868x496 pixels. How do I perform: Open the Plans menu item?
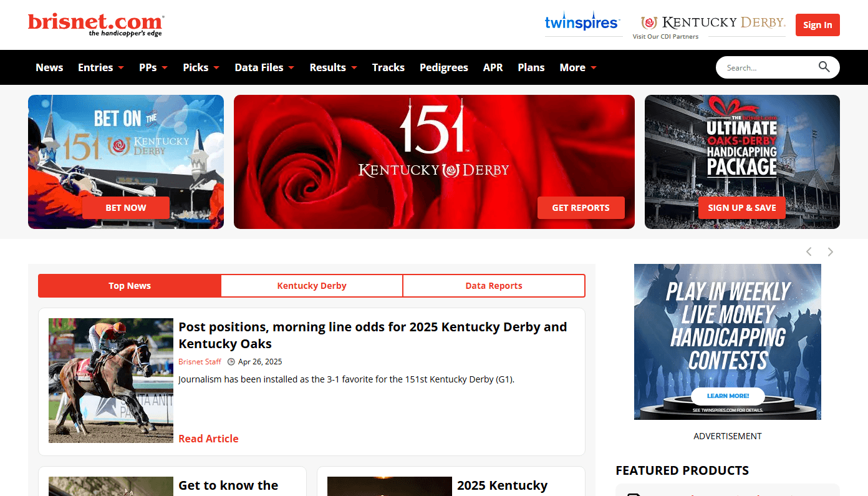pyautogui.click(x=531, y=67)
